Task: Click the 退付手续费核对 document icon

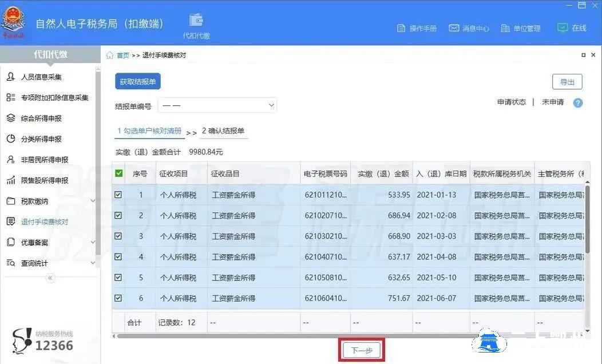Action: click(x=11, y=221)
